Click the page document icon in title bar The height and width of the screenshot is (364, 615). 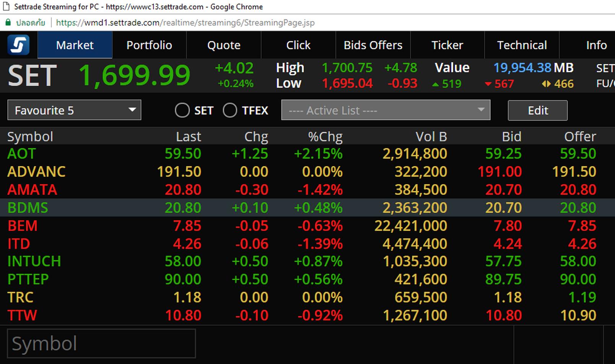coord(7,6)
